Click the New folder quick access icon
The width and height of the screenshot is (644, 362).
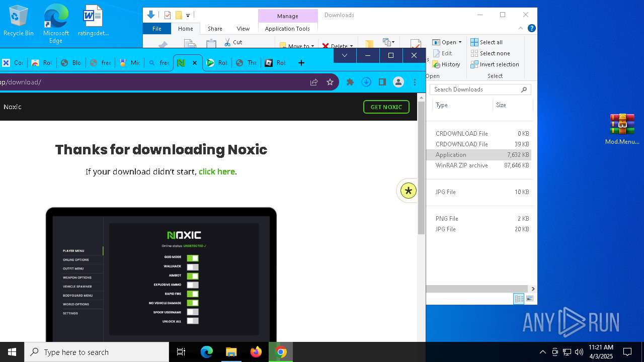tap(178, 15)
